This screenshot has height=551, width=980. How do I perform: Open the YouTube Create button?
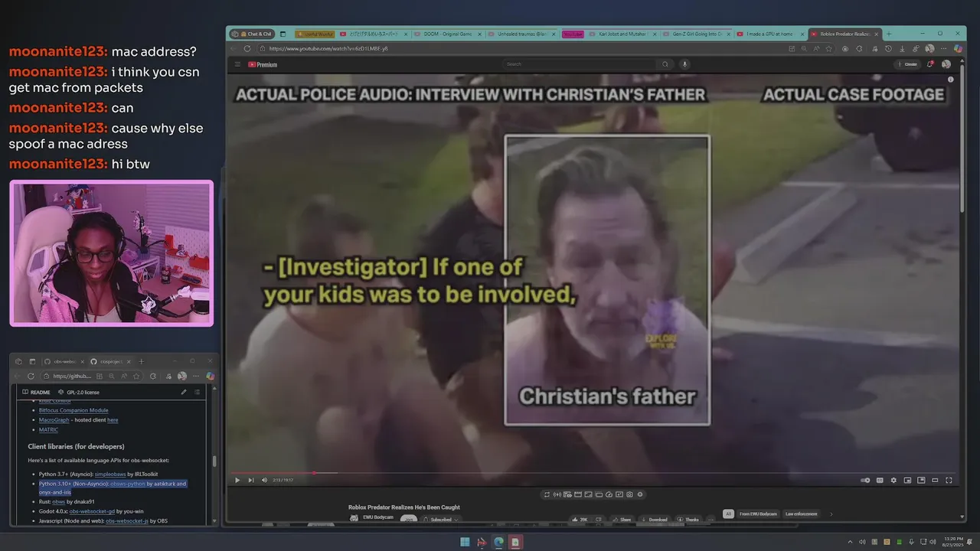907,64
